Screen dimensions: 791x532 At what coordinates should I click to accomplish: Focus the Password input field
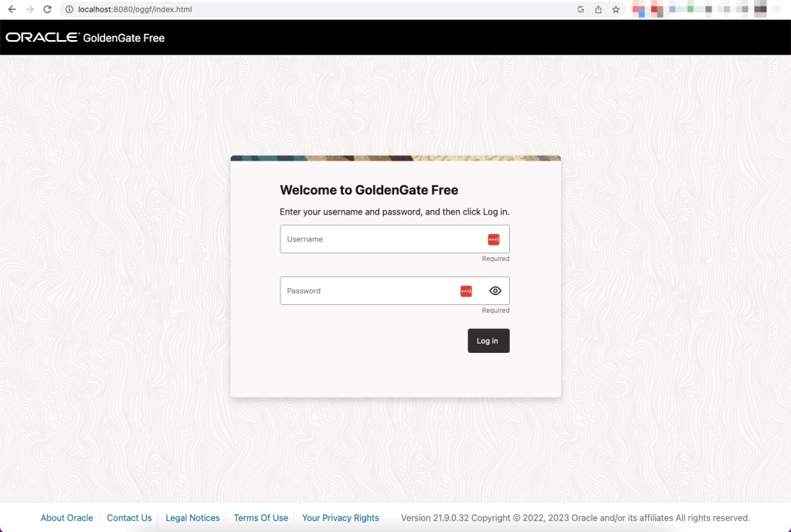point(367,291)
